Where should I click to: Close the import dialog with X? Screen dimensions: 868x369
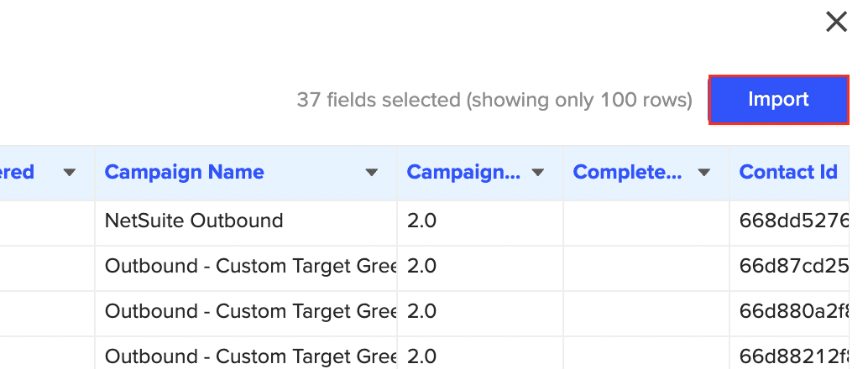(836, 22)
